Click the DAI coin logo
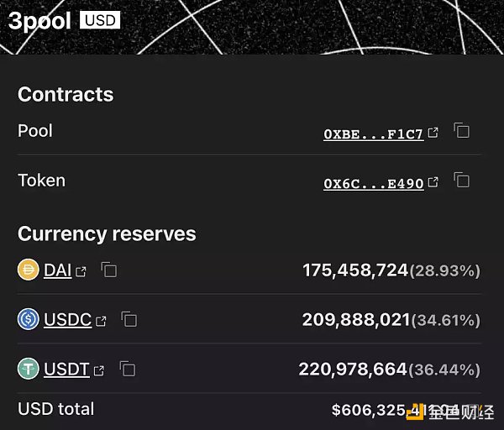 pyautogui.click(x=29, y=270)
